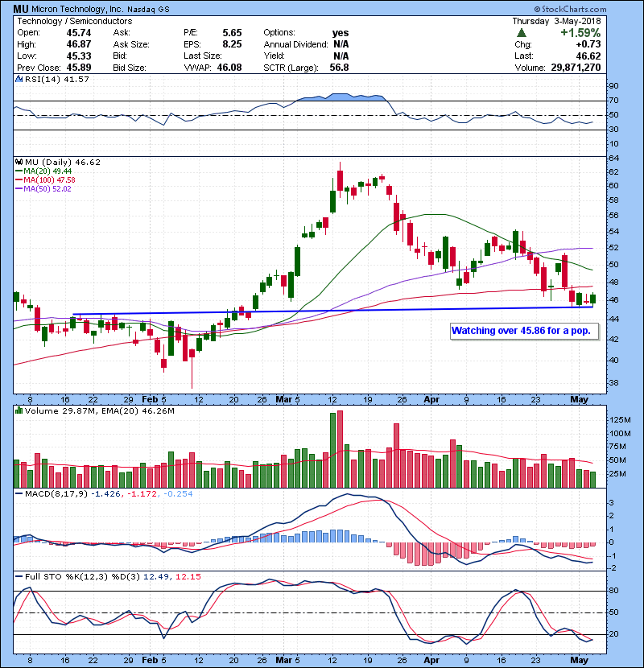Select the Open value 45.74
Screen dimensions: 644x668
[79, 33]
